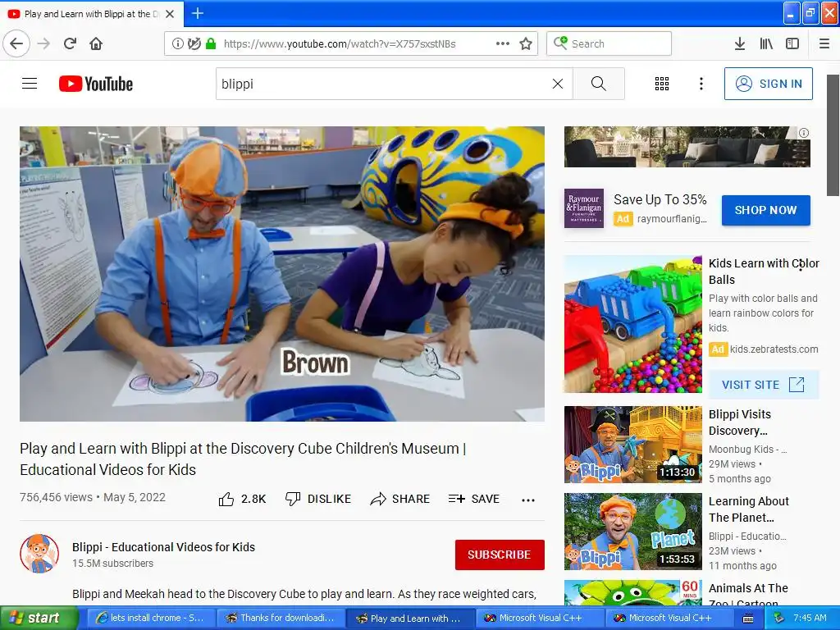Click the DISLIKE thumbs down button
The width and height of the screenshot is (840, 630).
[318, 500]
